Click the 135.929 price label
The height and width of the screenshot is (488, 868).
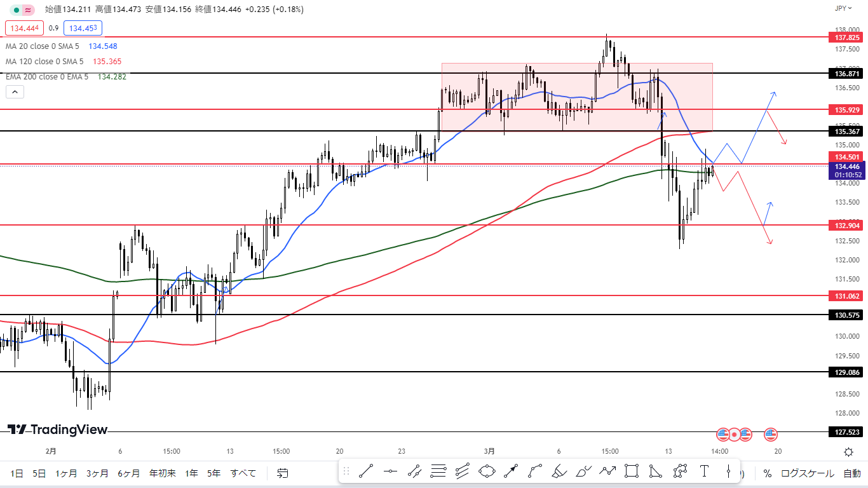(x=844, y=109)
